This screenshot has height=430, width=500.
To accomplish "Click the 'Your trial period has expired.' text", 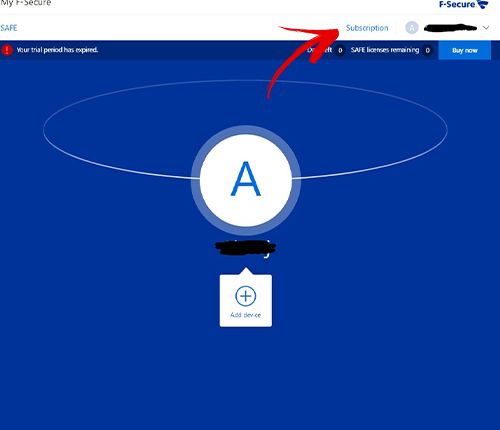I will [57, 50].
